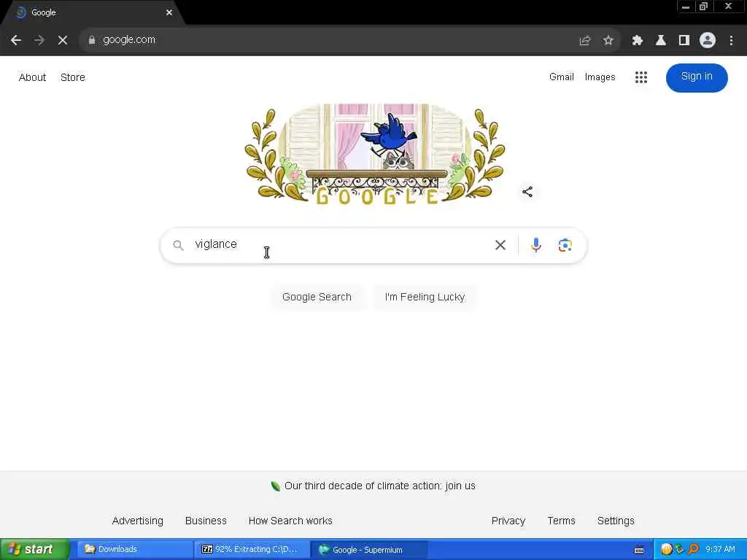The width and height of the screenshot is (747, 560).
Task: Open the browser profile avatar menu
Action: [708, 41]
